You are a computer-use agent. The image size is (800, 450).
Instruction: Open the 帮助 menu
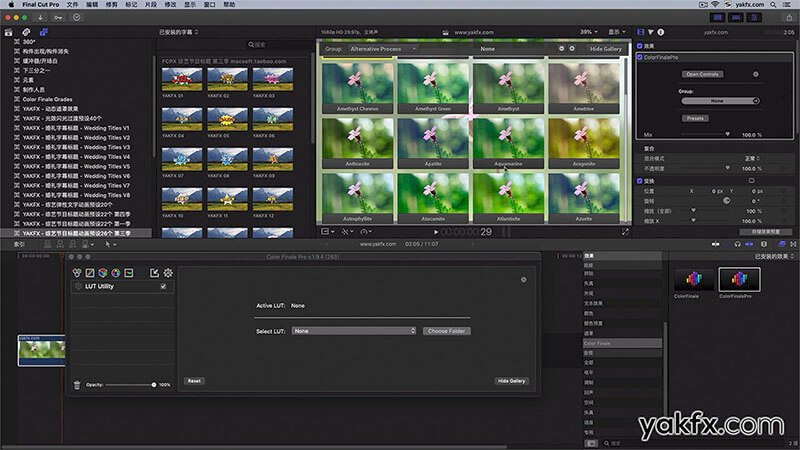pyautogui.click(x=229, y=4)
